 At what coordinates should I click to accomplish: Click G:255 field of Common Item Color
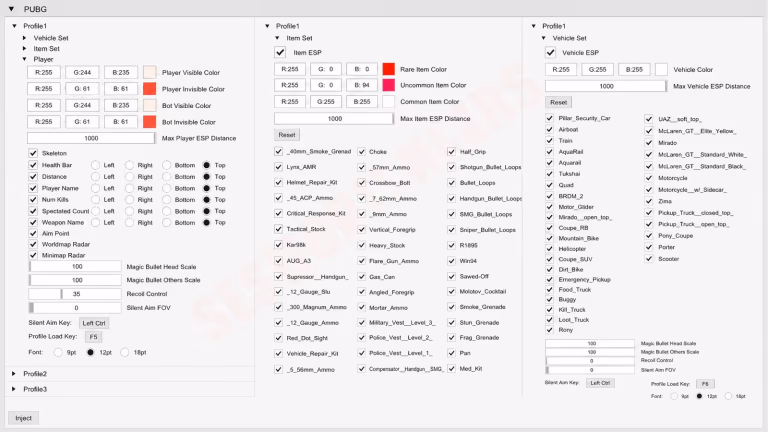[326, 101]
